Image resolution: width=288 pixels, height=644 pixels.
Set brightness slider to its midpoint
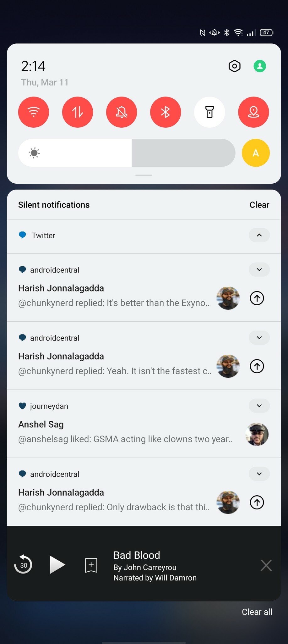(x=127, y=153)
